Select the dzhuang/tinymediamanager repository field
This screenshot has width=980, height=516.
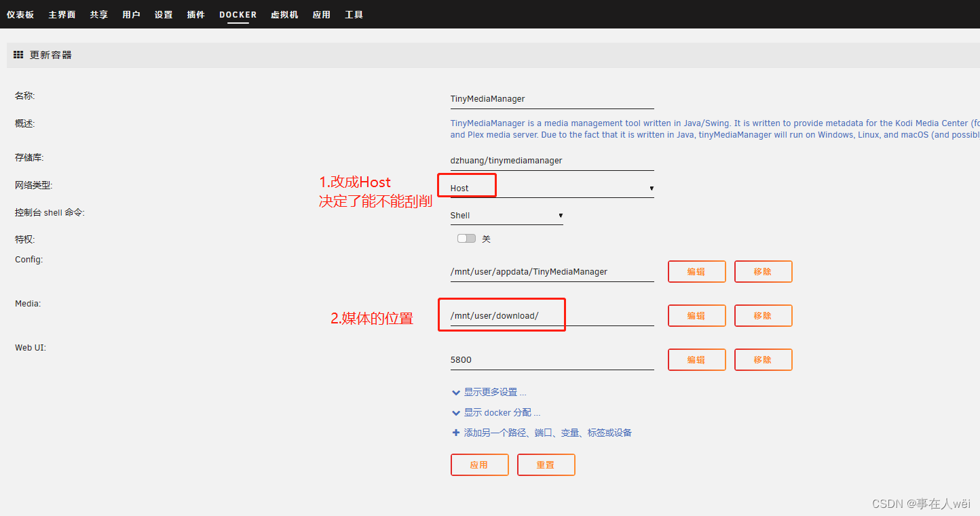click(551, 160)
